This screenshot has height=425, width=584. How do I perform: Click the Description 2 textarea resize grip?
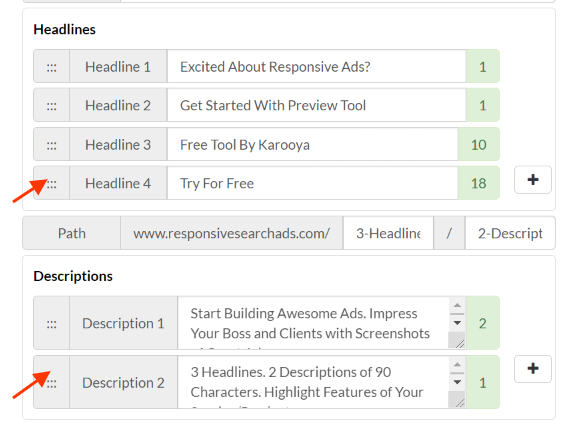460,403
